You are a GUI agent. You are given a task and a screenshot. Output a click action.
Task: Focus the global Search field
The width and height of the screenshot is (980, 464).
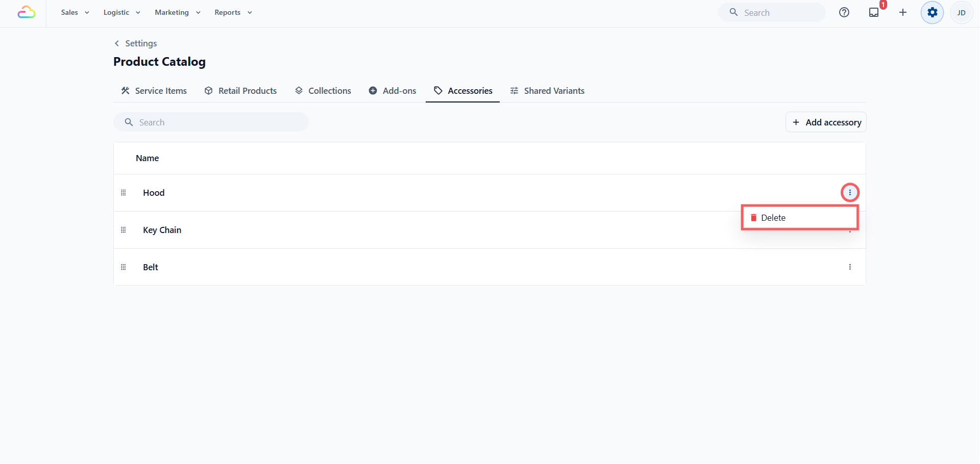point(772,12)
